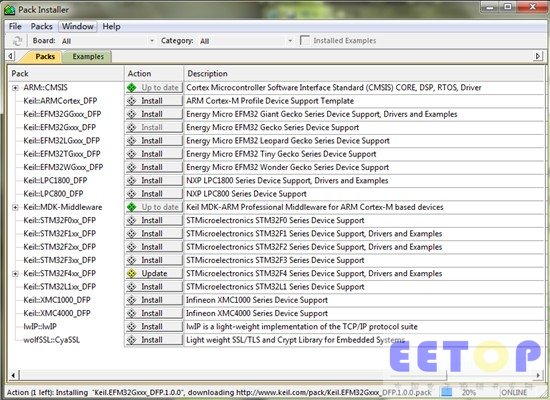
Task: Click the Pack column header
Action: (x=66, y=74)
